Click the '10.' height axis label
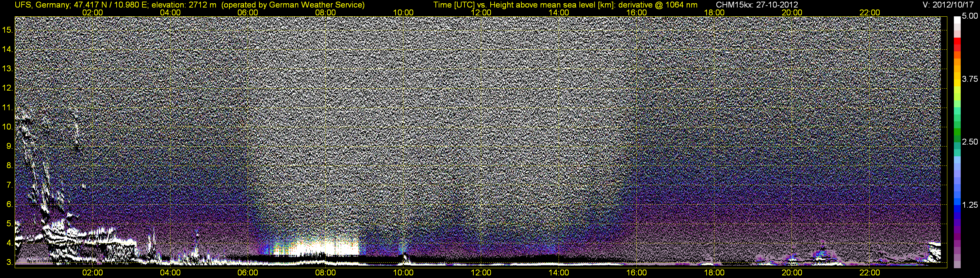980x278 pixels. pos(8,127)
